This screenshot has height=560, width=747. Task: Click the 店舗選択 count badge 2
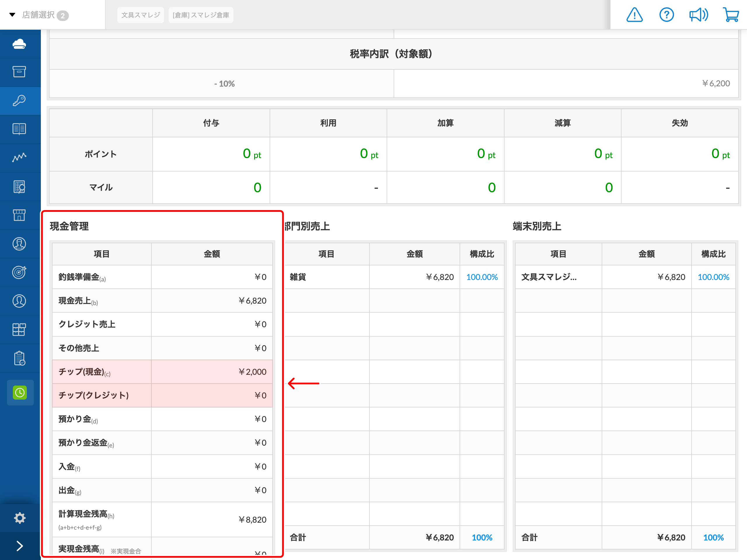click(62, 15)
